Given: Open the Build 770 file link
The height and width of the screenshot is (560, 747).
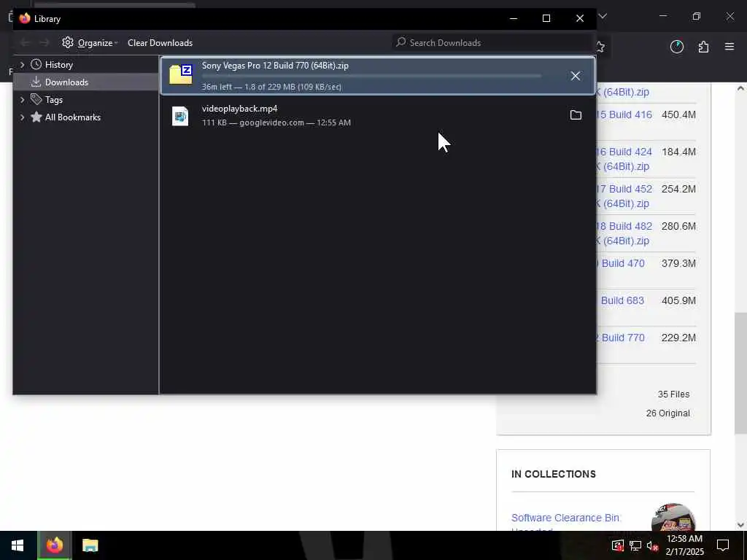Looking at the screenshot, I should coord(621,338).
